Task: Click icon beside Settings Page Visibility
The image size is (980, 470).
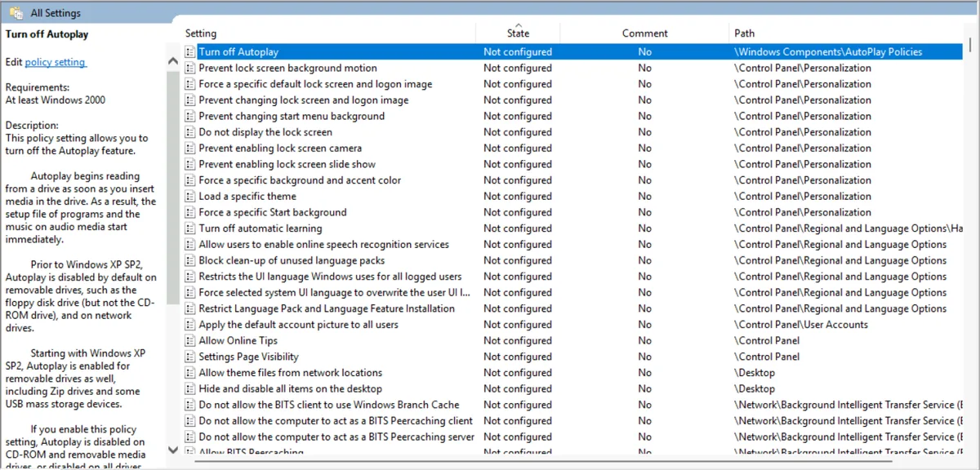Action: (x=189, y=357)
